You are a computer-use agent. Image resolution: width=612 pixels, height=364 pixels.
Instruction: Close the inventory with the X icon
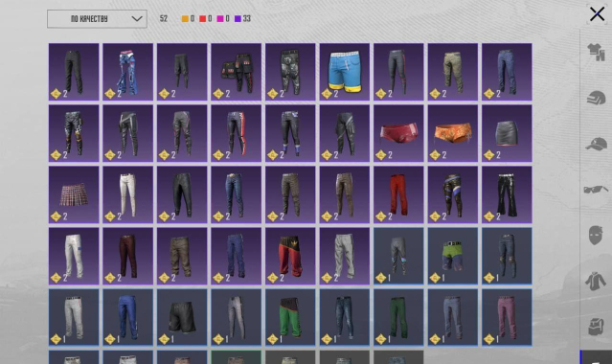[x=597, y=14]
